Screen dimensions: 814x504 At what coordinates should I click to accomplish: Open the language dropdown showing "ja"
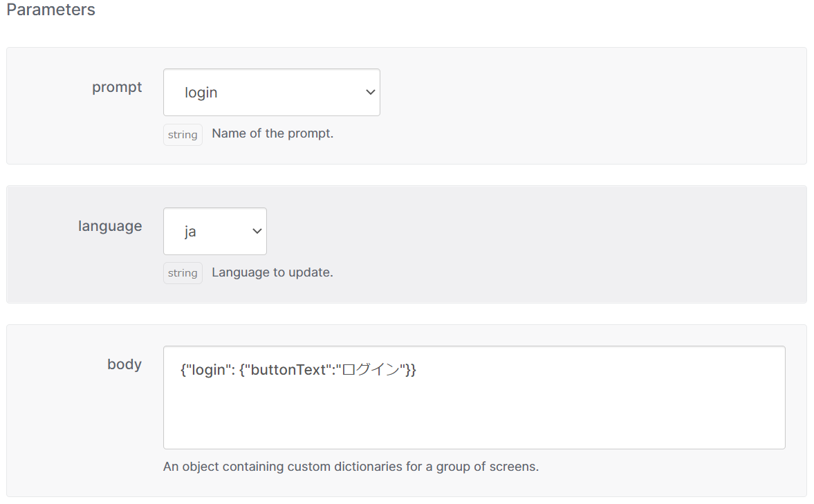[x=214, y=231]
